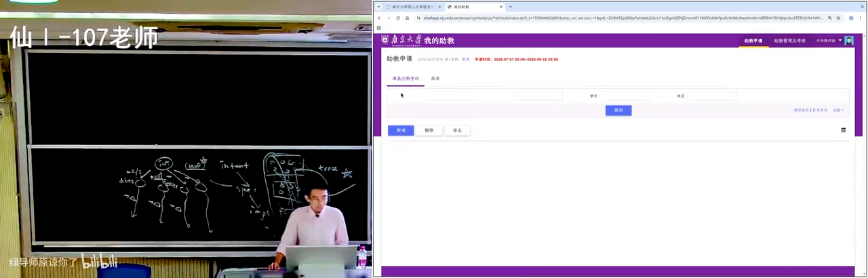Click the blue 搜索 button
The image size is (868, 278).
[x=618, y=110]
